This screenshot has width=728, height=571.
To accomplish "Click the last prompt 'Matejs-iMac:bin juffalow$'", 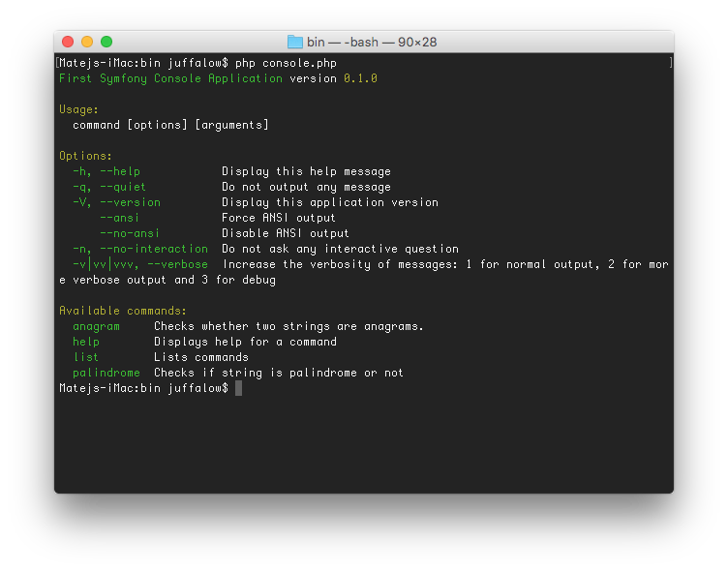I will pyautogui.click(x=144, y=388).
